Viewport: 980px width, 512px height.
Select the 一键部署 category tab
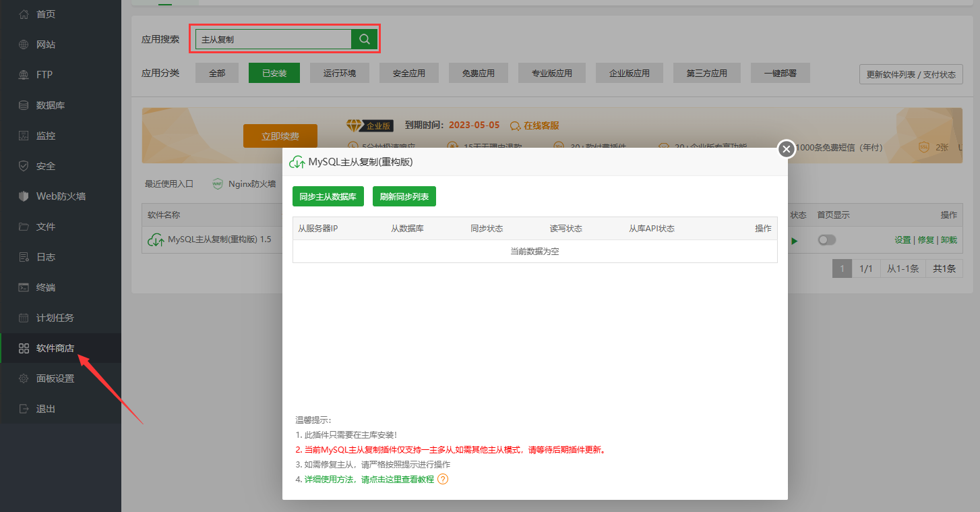tap(780, 73)
